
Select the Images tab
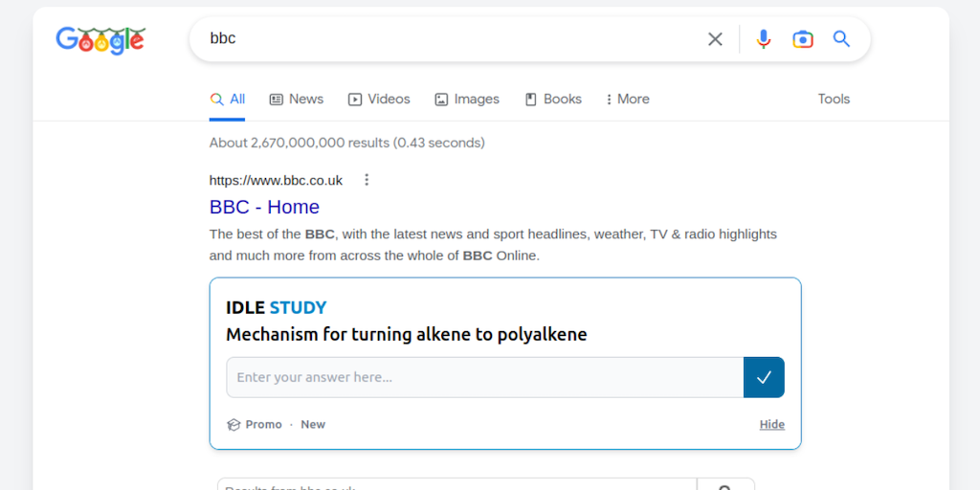(x=467, y=100)
